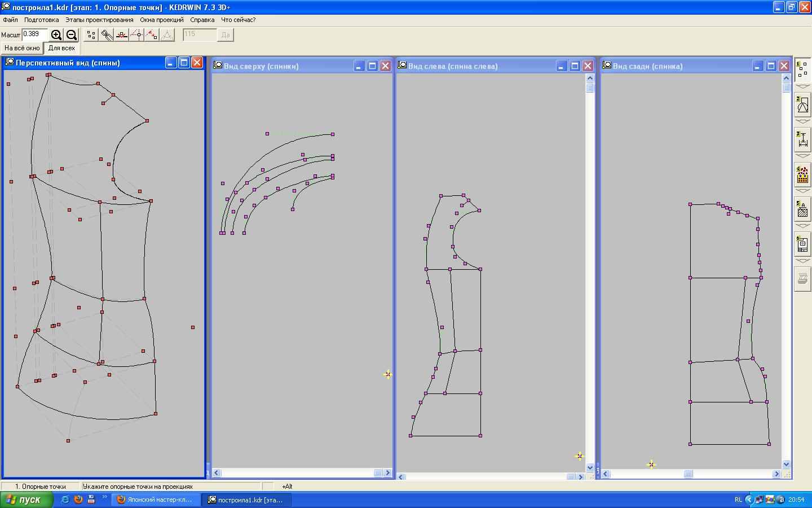Click the perspective view window's title icon
The image size is (812, 508).
coord(10,62)
